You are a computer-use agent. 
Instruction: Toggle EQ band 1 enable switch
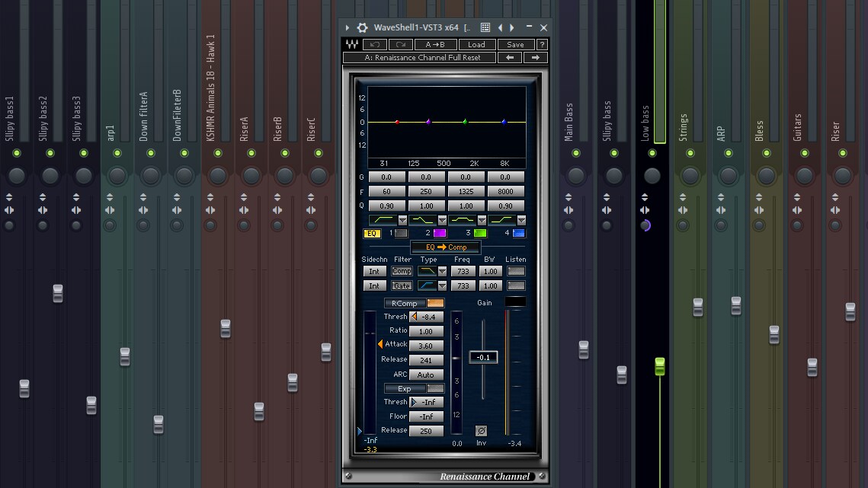coord(401,234)
